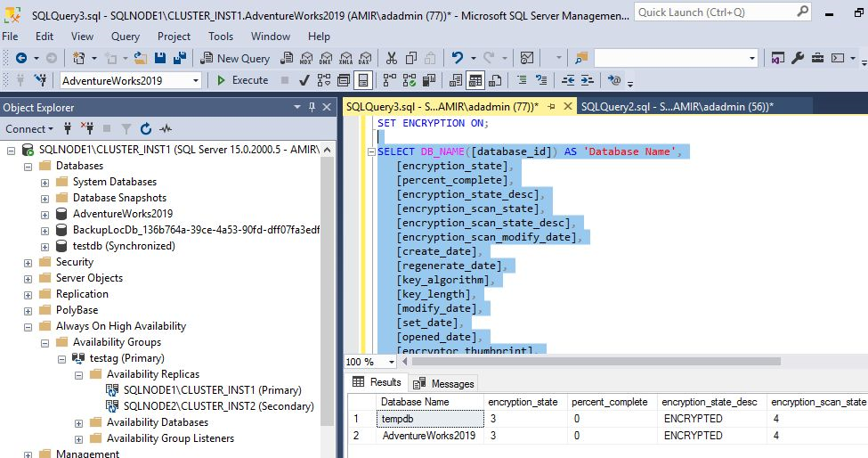Switch to the Messages tab

[444, 382]
